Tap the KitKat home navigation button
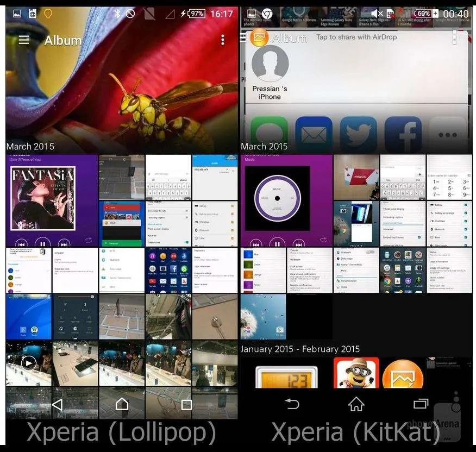Image resolution: width=476 pixels, height=452 pixels. pos(356,404)
